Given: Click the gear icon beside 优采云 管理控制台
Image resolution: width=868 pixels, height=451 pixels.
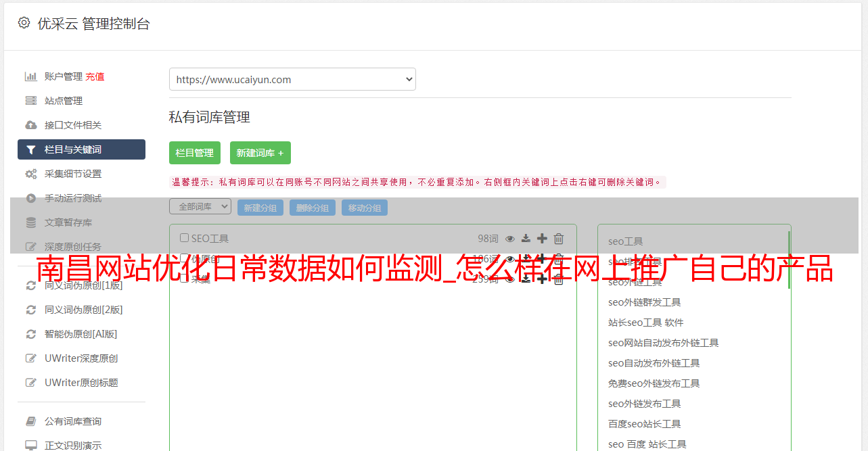Looking at the screenshot, I should [24, 23].
